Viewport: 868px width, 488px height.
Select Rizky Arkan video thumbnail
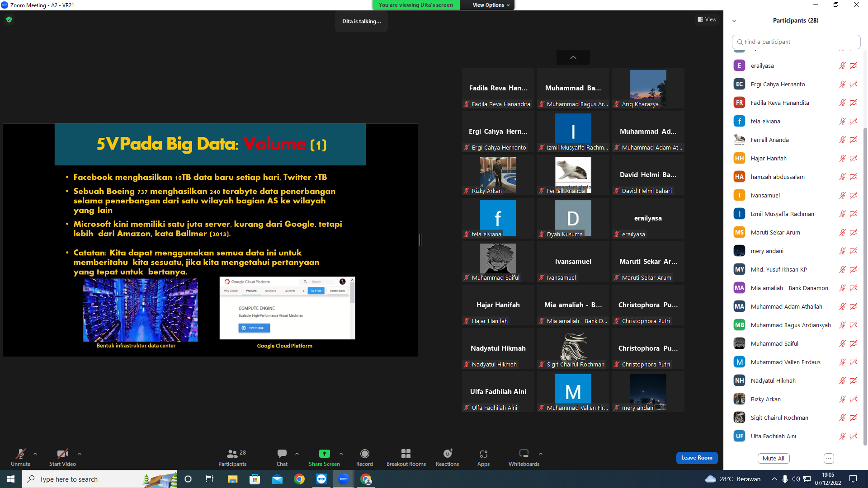point(498,175)
